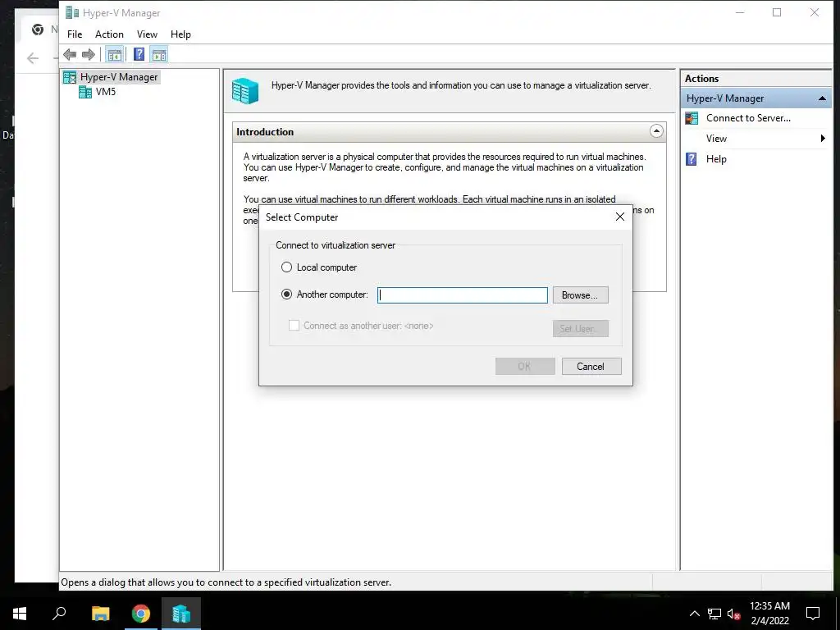The height and width of the screenshot is (630, 840).
Task: Click the Help icon in the Actions pane
Action: pos(692,159)
